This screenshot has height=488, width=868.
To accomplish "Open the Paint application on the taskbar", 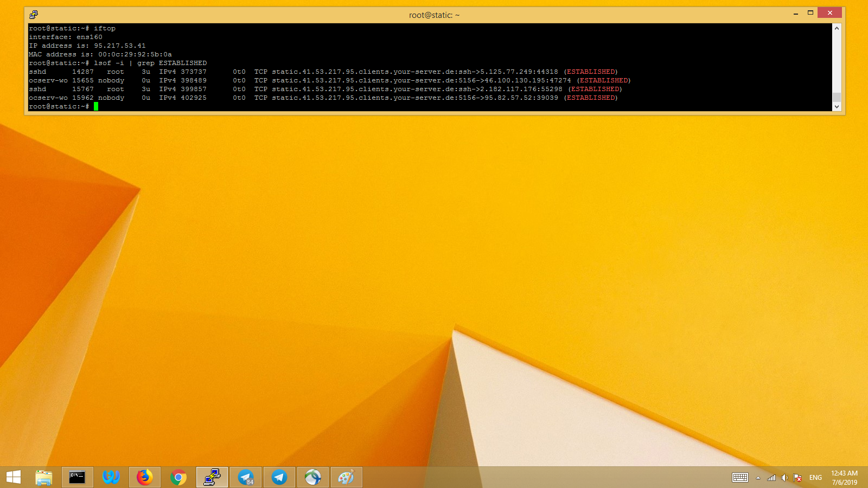I will (x=346, y=477).
